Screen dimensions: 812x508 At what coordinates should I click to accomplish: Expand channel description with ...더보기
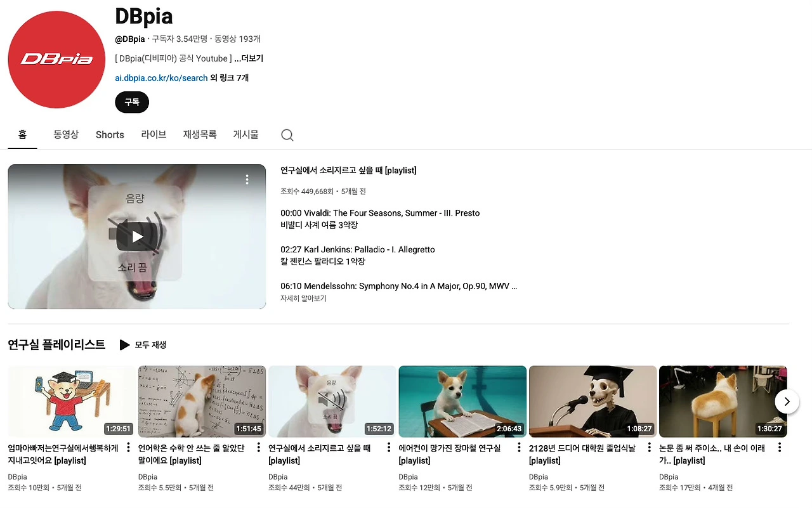(249, 58)
